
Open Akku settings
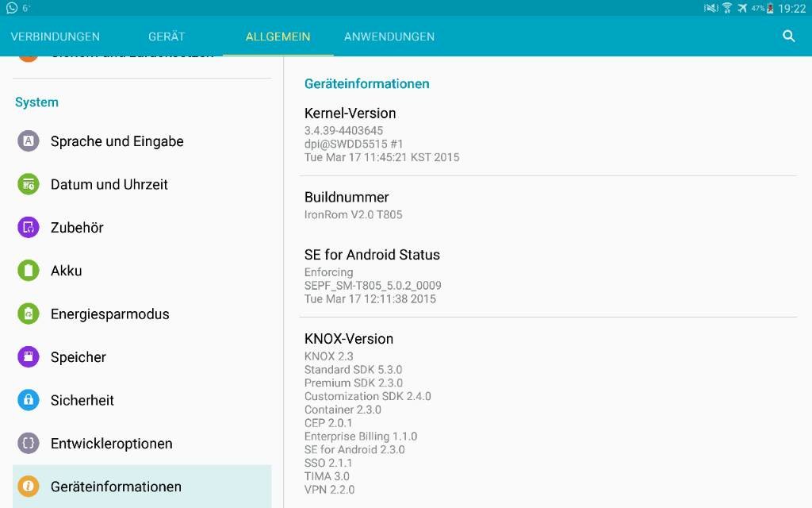pyautogui.click(x=142, y=271)
